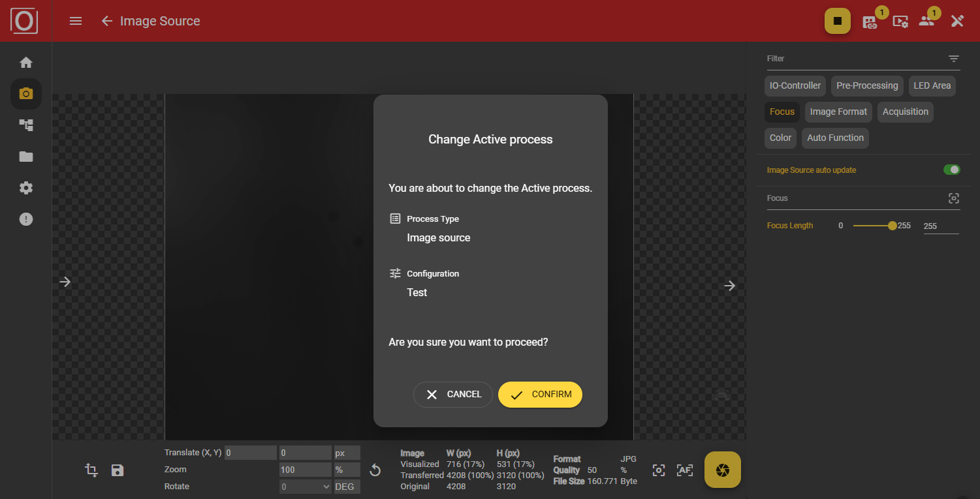Open the Rotate degrees dropdown
This screenshot has height=499, width=980.
[x=305, y=486]
